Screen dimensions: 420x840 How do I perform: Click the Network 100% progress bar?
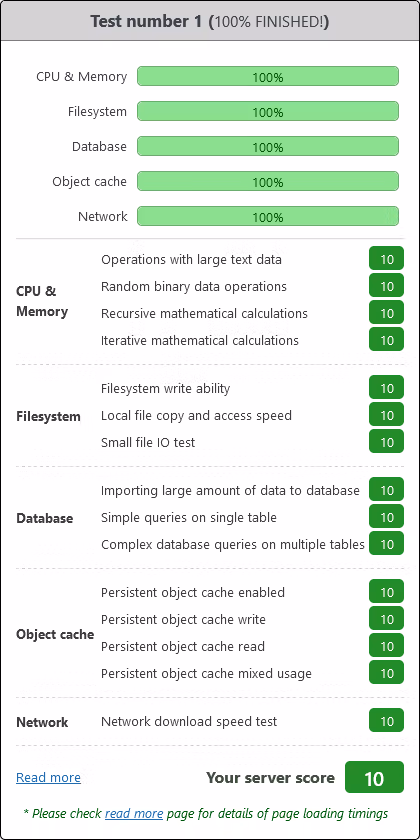(x=268, y=216)
